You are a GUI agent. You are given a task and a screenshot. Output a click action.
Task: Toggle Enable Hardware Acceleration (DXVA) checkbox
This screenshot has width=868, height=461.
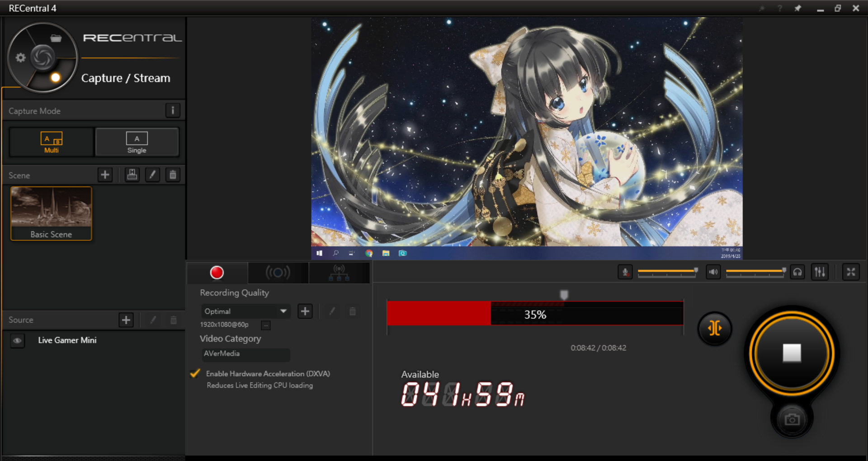(x=195, y=373)
